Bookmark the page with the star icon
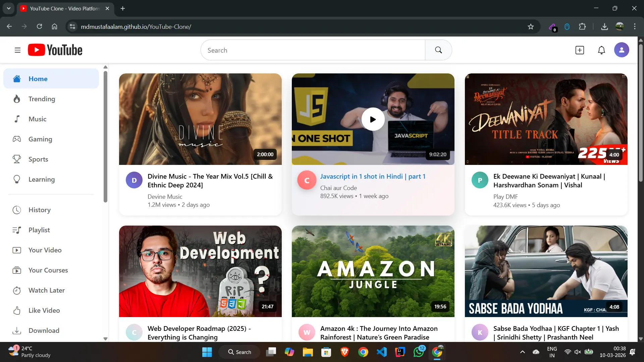This screenshot has height=362, width=644. tap(531, 26)
